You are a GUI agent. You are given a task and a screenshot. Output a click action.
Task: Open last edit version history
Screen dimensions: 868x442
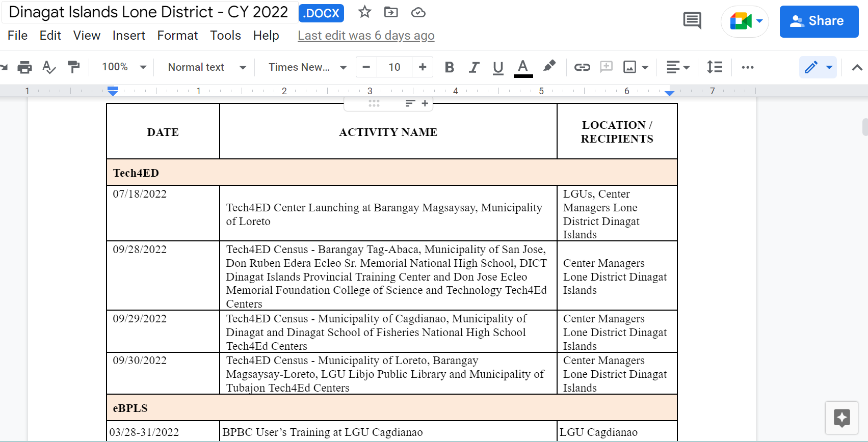(366, 36)
